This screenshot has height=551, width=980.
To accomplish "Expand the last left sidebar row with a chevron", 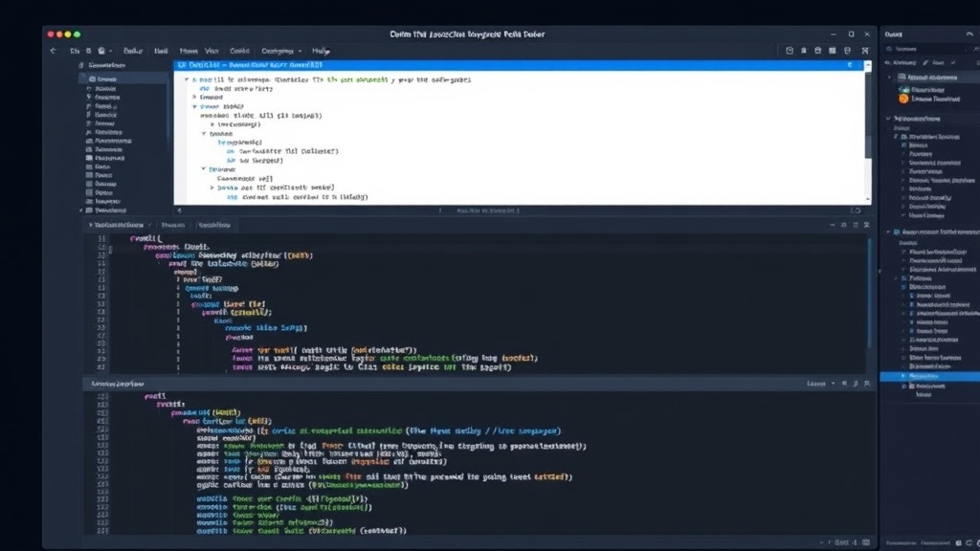I will 81,210.
